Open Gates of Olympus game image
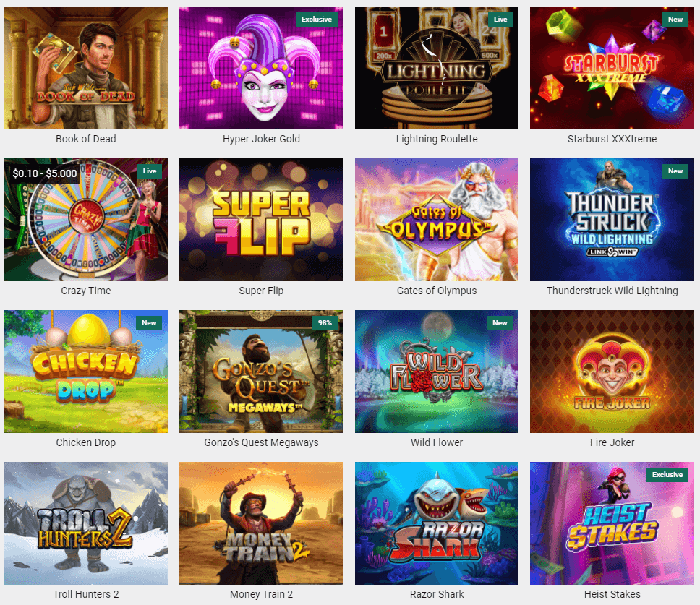 tap(437, 220)
